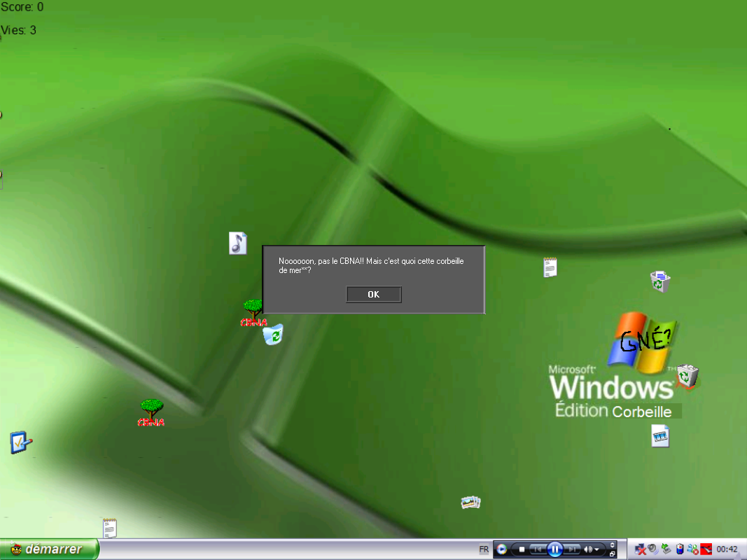This screenshot has width=747, height=560.
Task: Click the video filmstrip file icon
Action: 660,436
